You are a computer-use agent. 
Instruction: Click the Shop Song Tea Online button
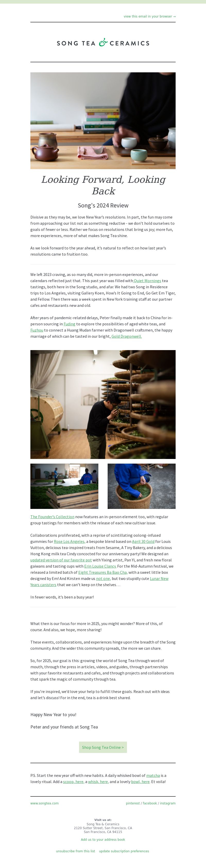(x=103, y=747)
